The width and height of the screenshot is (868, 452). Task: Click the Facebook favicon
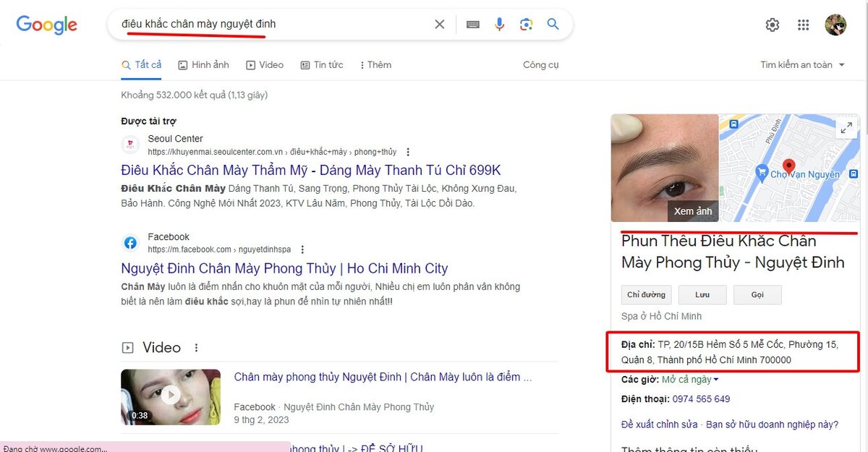(130, 243)
